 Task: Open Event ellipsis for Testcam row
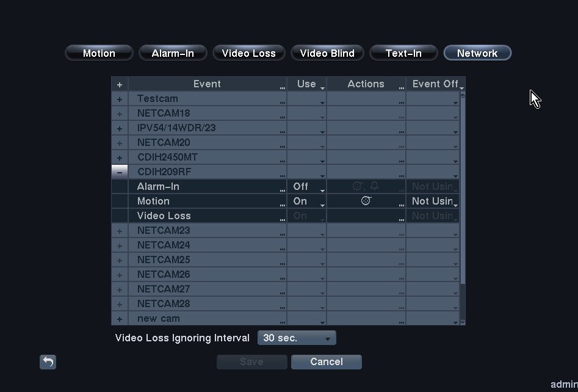pyautogui.click(x=283, y=103)
